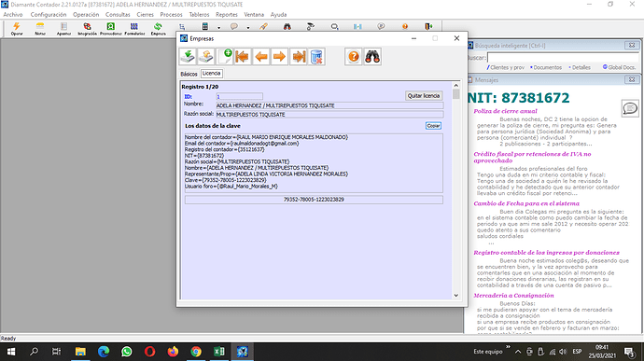Viewport: 644px width, 361px height.
Task: Open the Reportes menu
Action: pyautogui.click(x=227, y=14)
